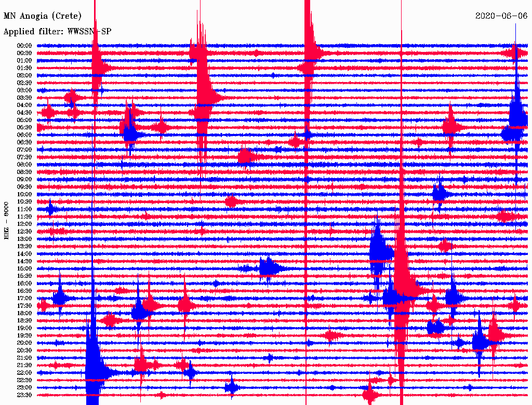Select the 14:30 time label
Viewport: 532px width, 405px height.
click(x=24, y=262)
